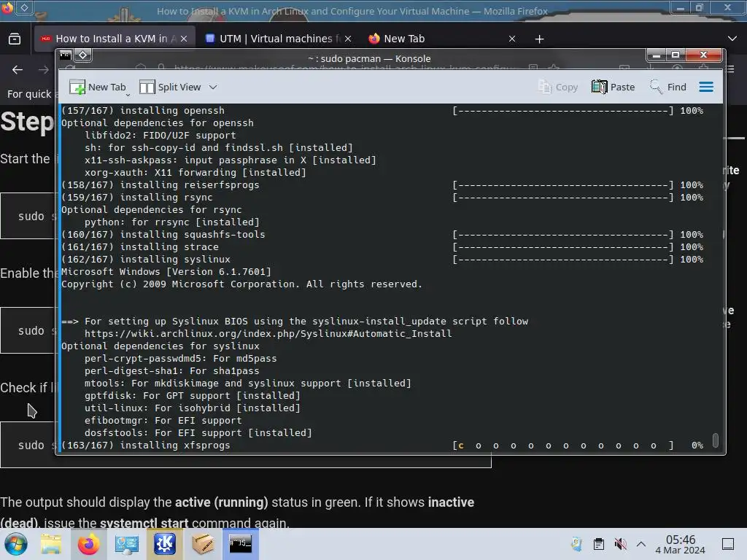Open the file manager from taskbar

51,544
